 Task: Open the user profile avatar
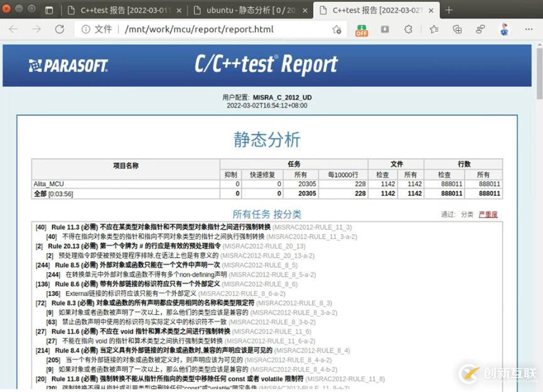[504, 29]
